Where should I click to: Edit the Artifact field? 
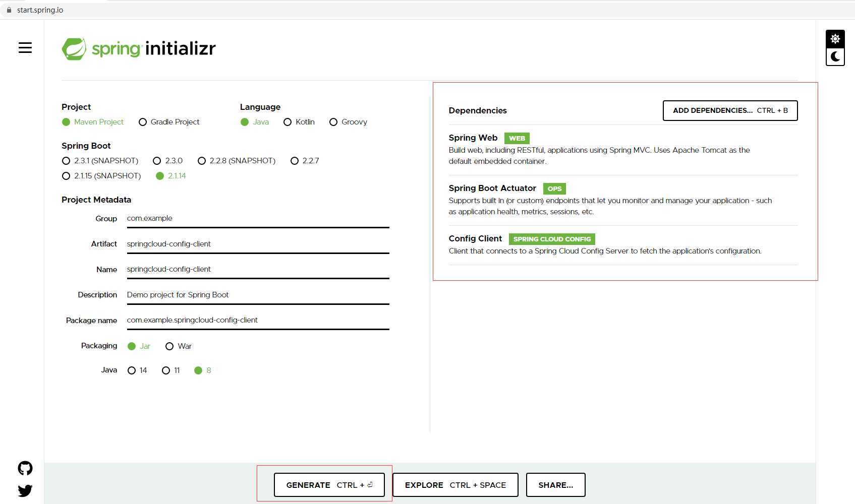pyautogui.click(x=258, y=244)
